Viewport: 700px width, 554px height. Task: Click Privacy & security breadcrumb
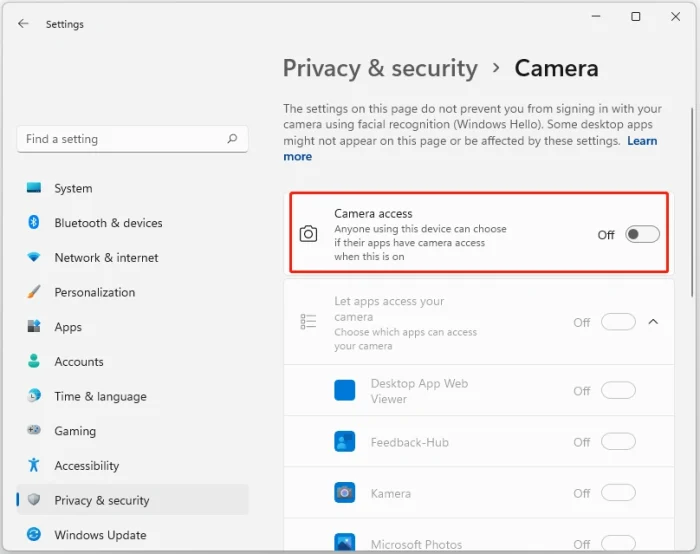[x=380, y=68]
